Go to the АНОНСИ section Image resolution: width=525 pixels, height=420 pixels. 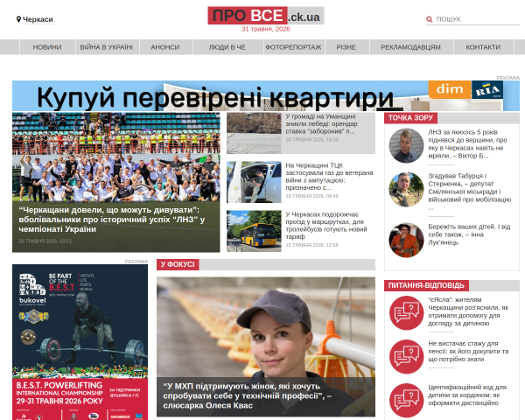tap(165, 47)
